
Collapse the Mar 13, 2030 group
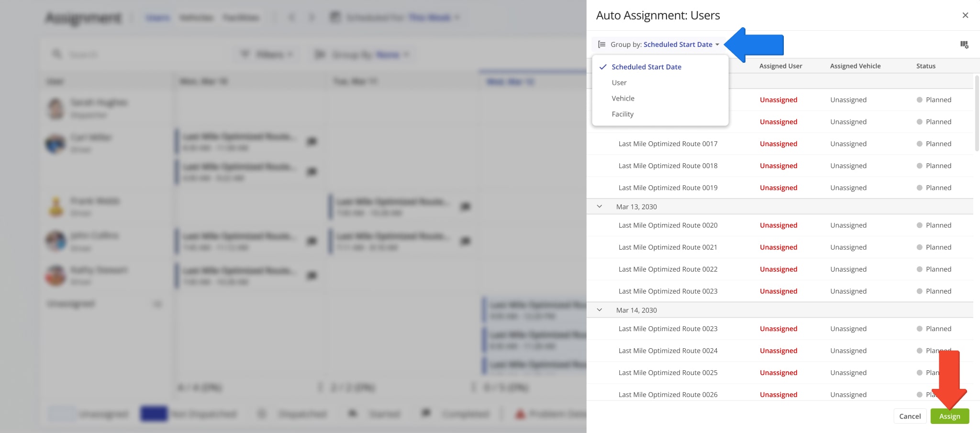click(x=599, y=206)
